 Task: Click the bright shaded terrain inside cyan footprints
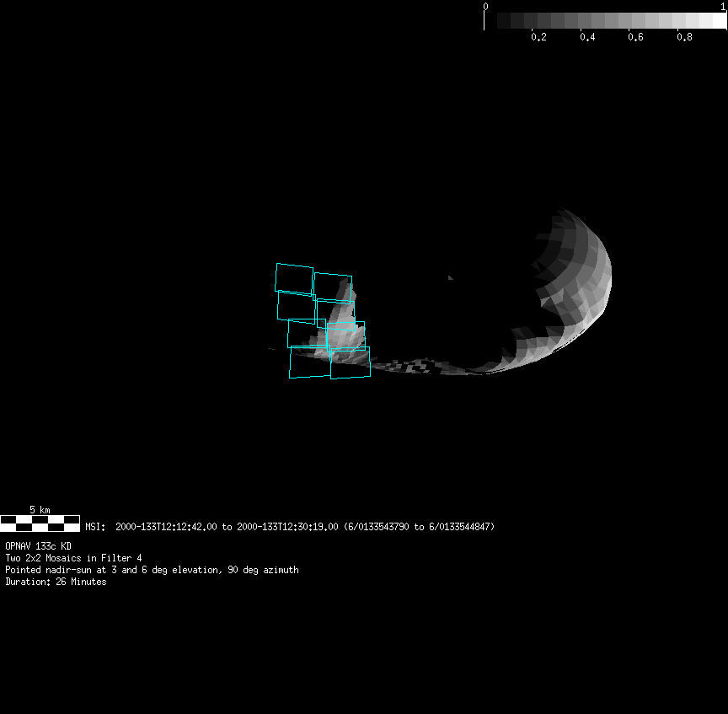coord(341,333)
